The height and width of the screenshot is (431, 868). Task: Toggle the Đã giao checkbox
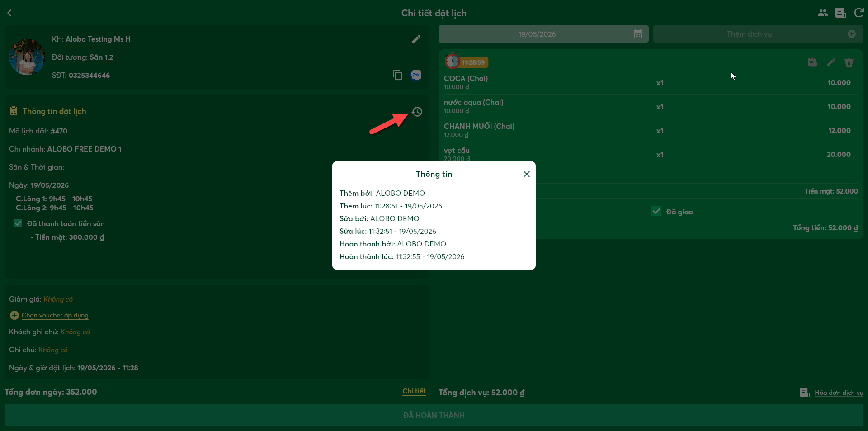click(x=656, y=211)
